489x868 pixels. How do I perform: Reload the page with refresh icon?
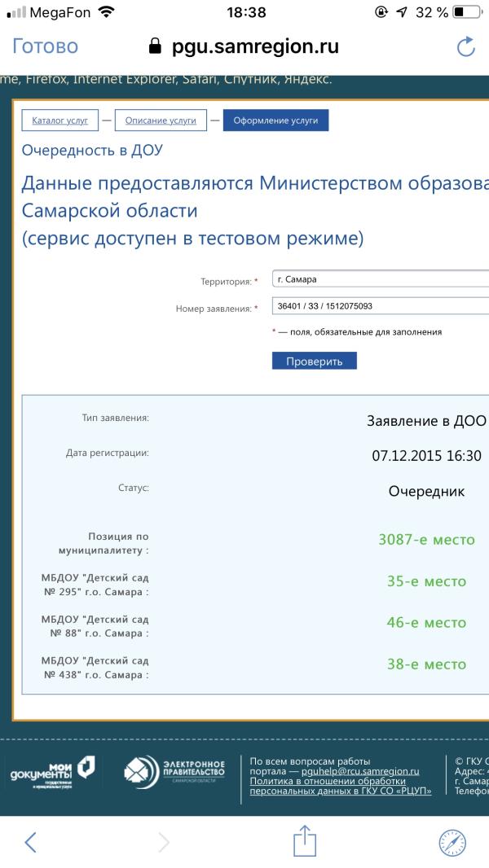[x=465, y=47]
